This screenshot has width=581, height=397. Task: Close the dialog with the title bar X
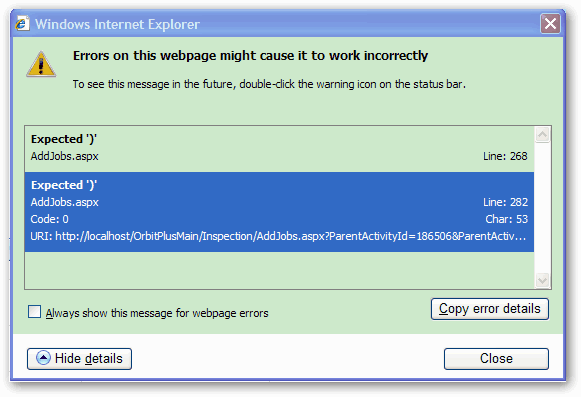click(550, 24)
